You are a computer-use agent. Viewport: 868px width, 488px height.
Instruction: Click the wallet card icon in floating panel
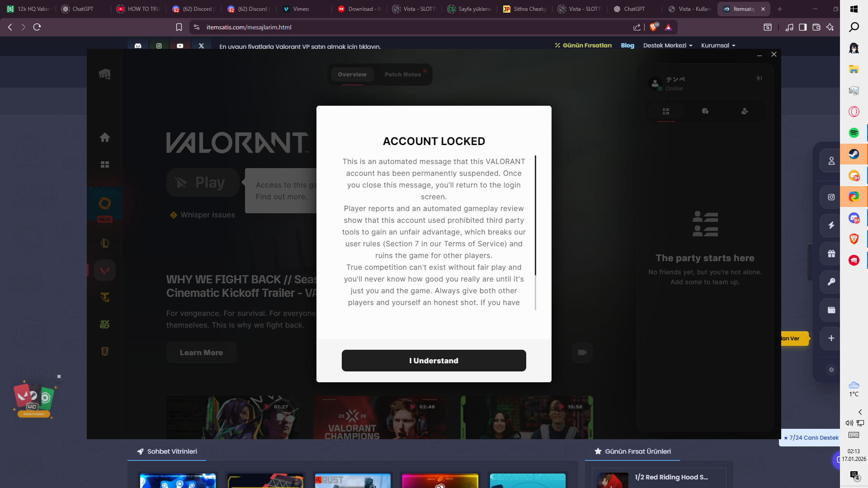pyautogui.click(x=831, y=310)
